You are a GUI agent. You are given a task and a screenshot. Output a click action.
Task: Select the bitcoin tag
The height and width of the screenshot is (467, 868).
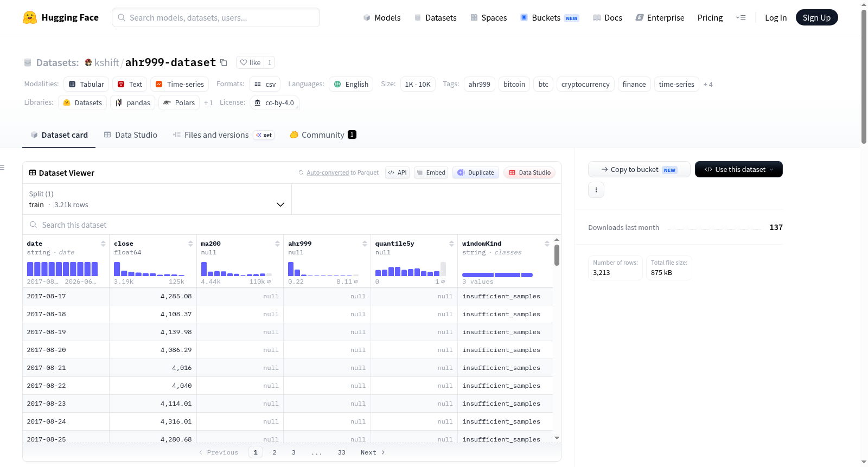pos(514,84)
